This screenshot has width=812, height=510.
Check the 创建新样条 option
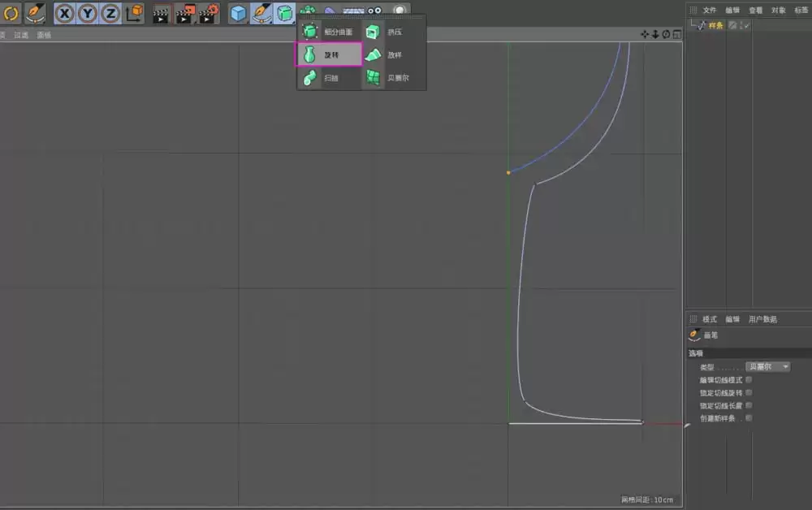[749, 418]
